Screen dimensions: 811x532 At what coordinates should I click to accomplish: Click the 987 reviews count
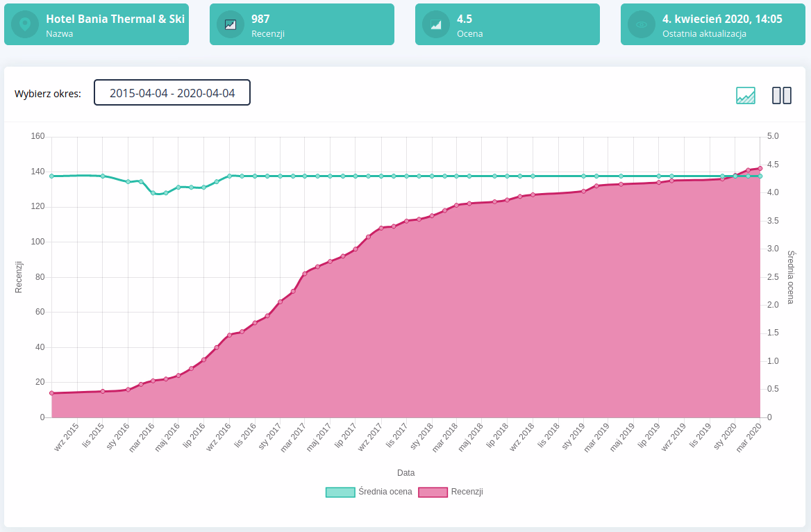tap(260, 19)
